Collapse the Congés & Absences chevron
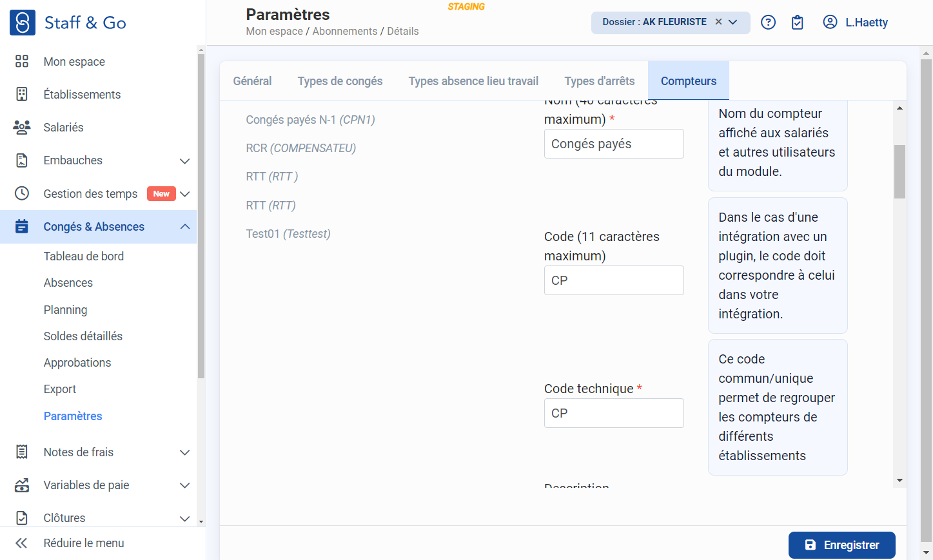 point(184,227)
